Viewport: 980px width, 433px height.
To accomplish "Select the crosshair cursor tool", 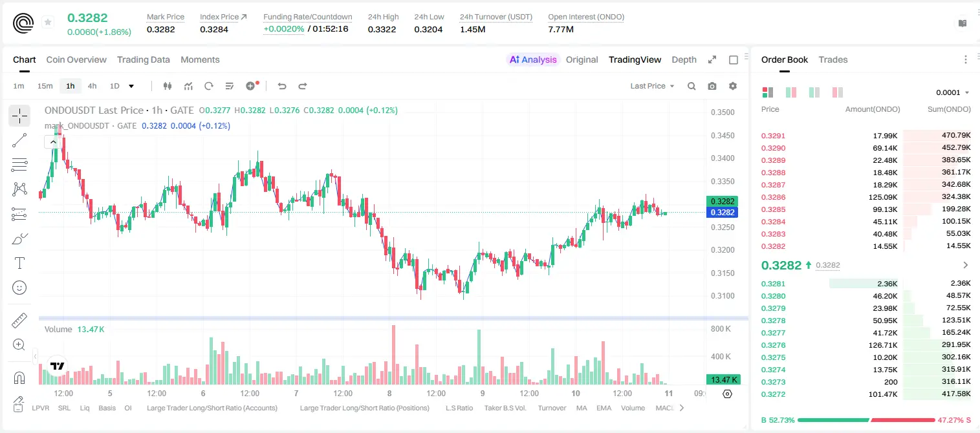I will click(x=19, y=116).
